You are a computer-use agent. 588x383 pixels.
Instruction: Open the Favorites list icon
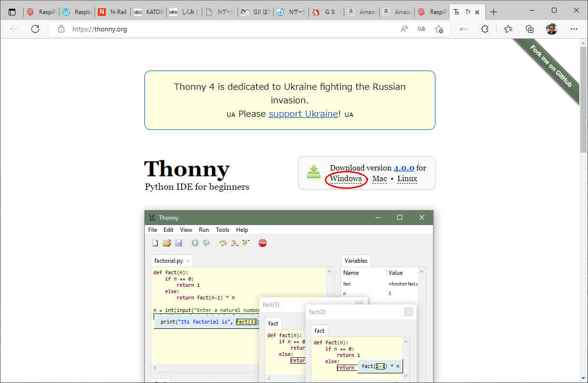[x=508, y=29]
